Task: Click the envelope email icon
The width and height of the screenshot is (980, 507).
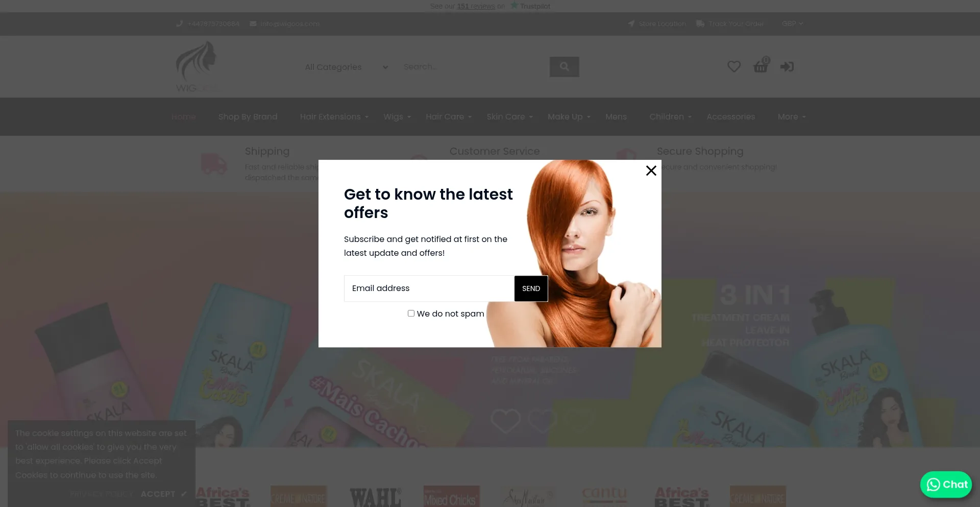Action: pyautogui.click(x=253, y=23)
